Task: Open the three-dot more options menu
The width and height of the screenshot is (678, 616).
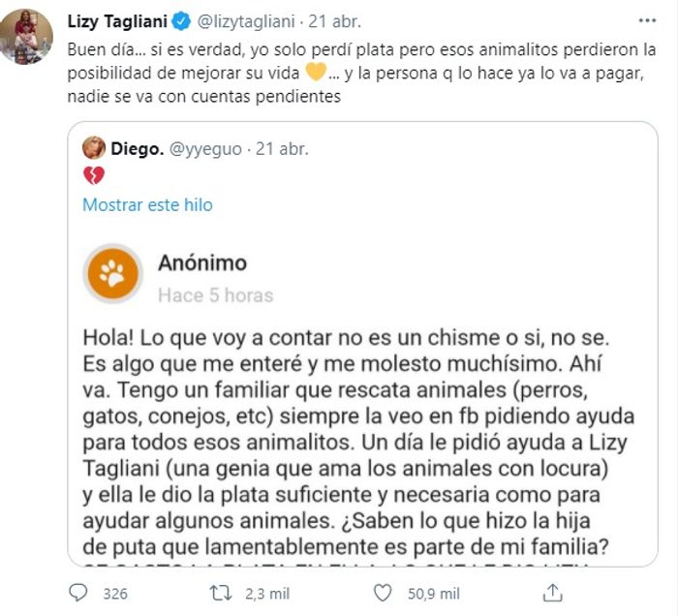Action: [x=646, y=20]
